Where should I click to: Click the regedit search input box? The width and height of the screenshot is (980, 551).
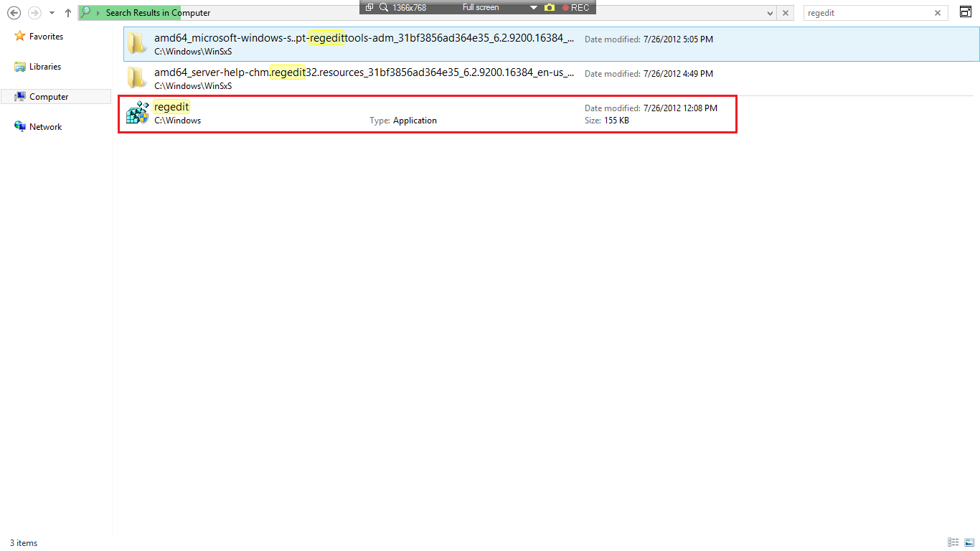pos(868,13)
